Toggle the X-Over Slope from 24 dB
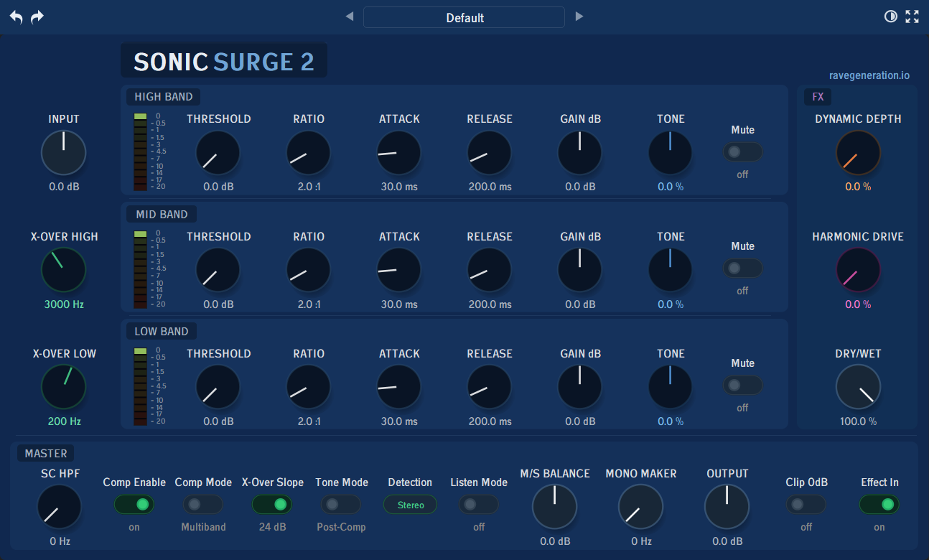Image resolution: width=929 pixels, height=560 pixels. tap(271, 505)
